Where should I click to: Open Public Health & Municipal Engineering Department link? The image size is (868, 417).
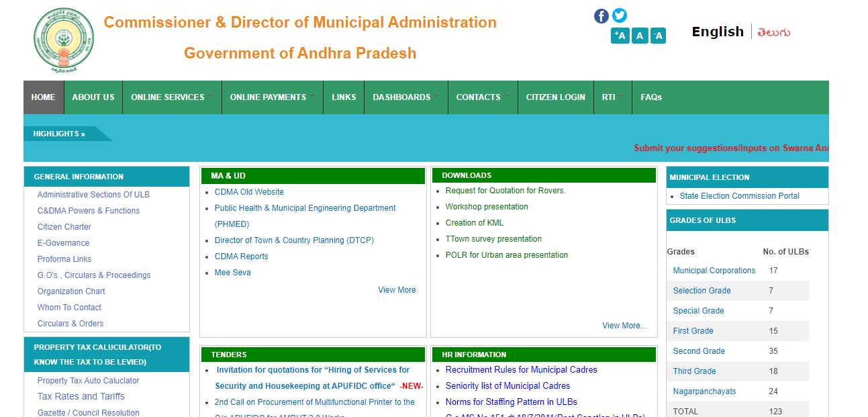coord(305,216)
